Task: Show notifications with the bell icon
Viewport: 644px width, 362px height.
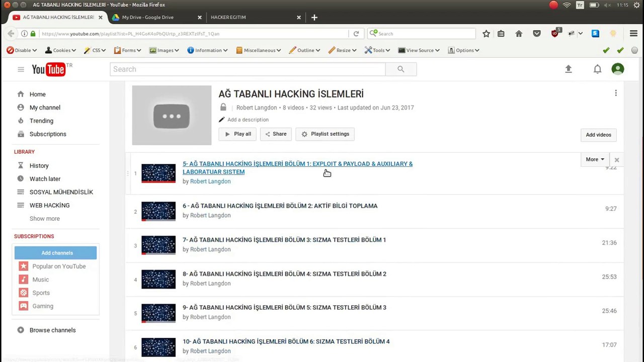Action: click(x=597, y=69)
